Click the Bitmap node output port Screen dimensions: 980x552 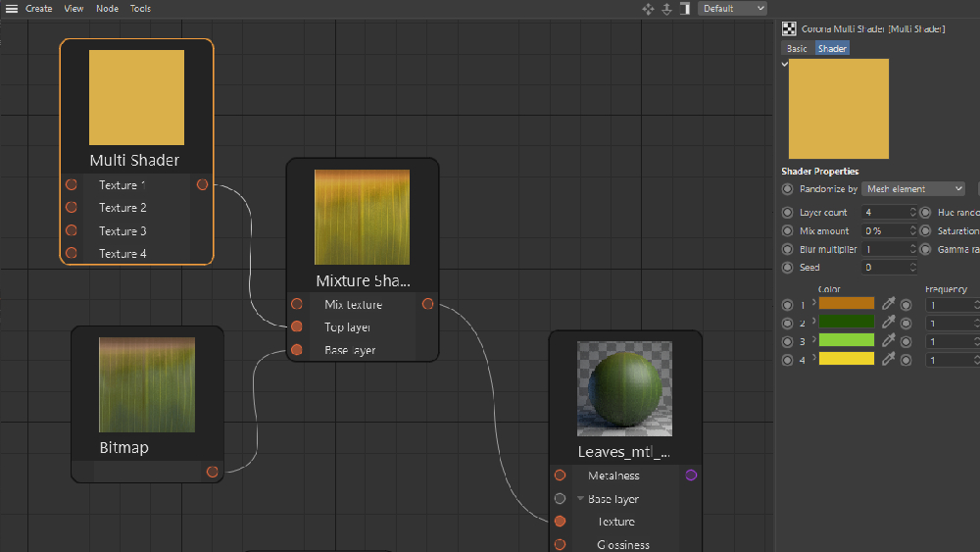tap(212, 472)
